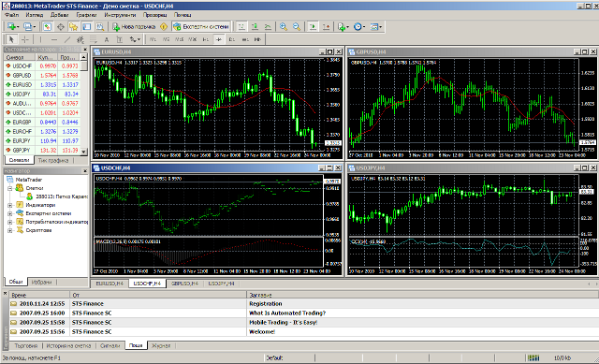This screenshot has height=364, width=599.
Task: Switch to Тик графика tab
Action: (x=53, y=160)
